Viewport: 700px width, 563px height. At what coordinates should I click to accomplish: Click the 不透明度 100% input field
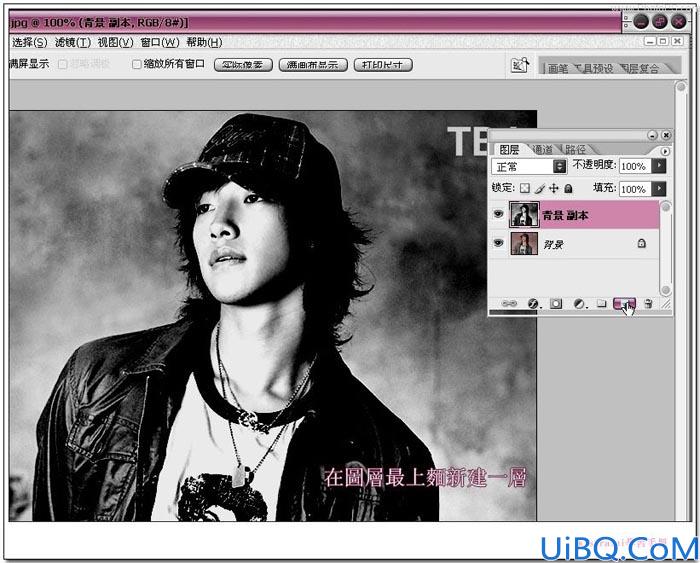click(x=635, y=166)
